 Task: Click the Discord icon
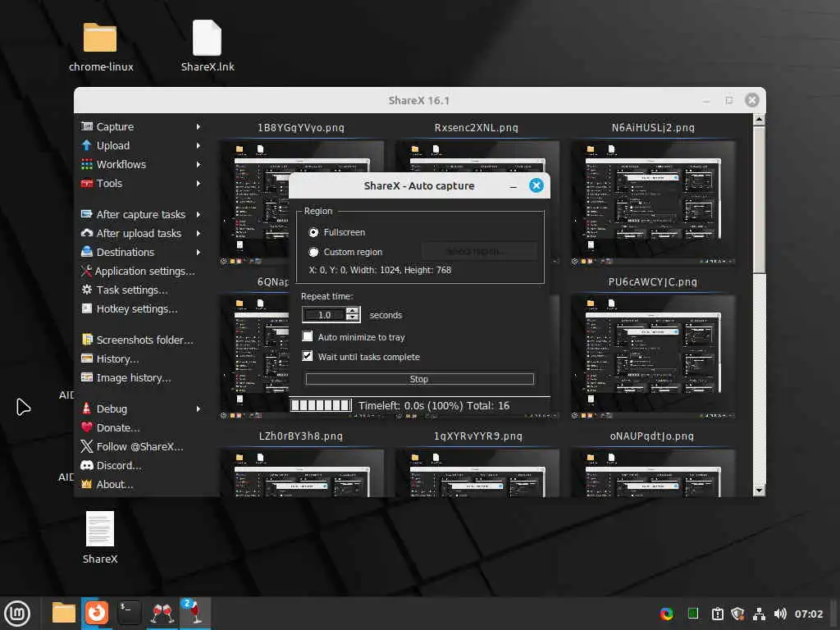pyautogui.click(x=86, y=465)
